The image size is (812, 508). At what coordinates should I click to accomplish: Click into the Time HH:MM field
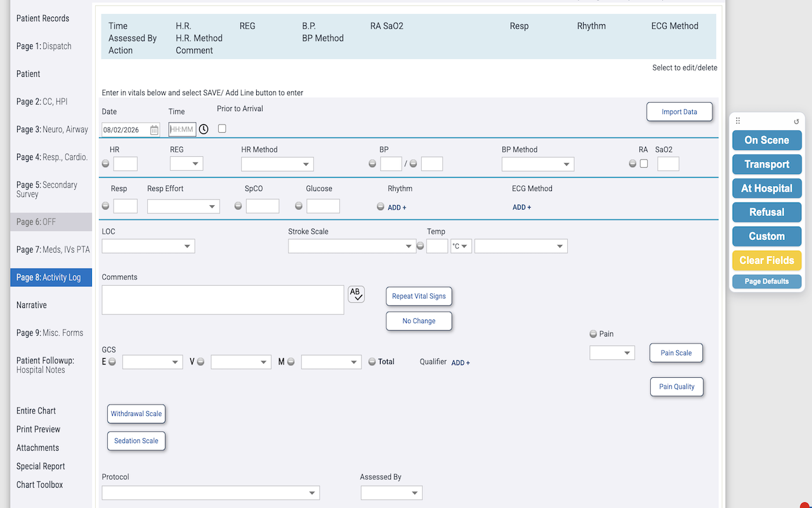pos(182,130)
